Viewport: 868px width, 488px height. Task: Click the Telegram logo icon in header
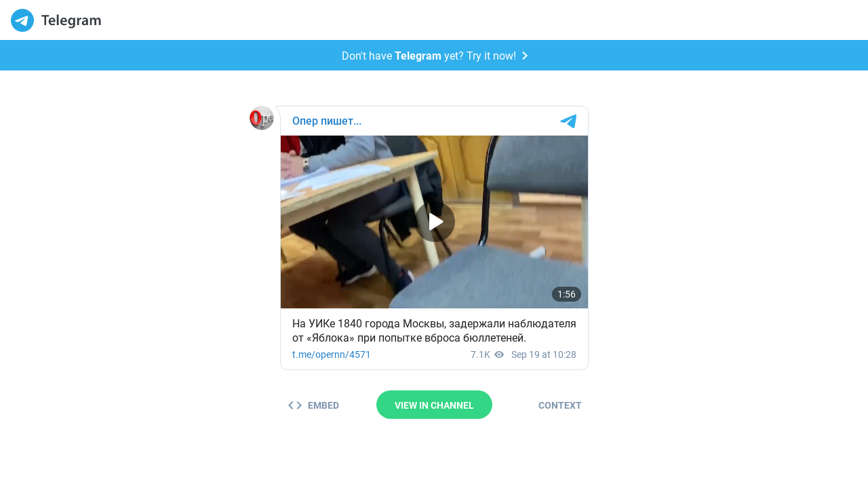22,20
